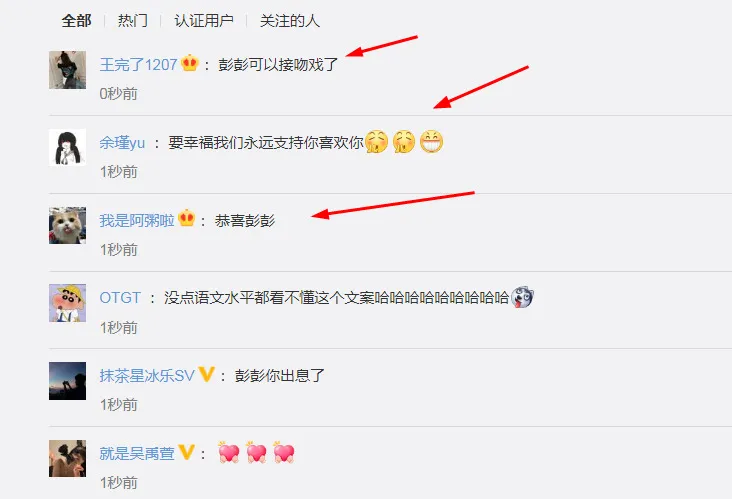The width and height of the screenshot is (732, 499).
Task: Show comments from 关注的人
Action: [289, 21]
